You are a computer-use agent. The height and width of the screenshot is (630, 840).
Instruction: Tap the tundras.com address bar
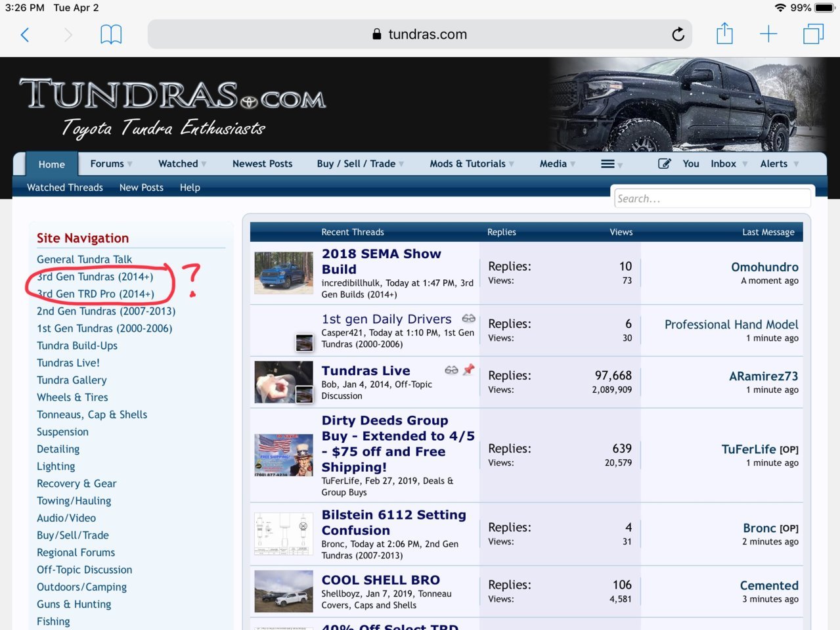click(420, 34)
